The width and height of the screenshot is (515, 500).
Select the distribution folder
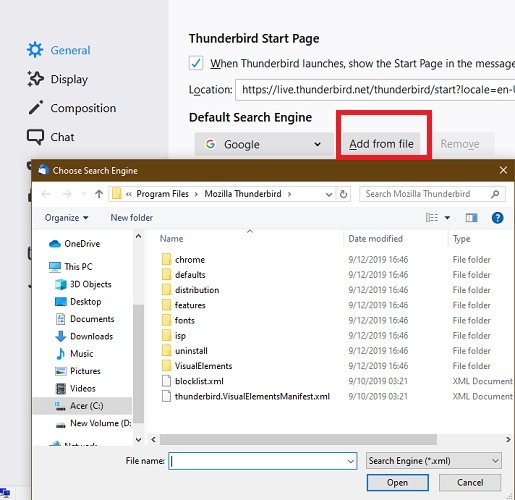click(197, 290)
